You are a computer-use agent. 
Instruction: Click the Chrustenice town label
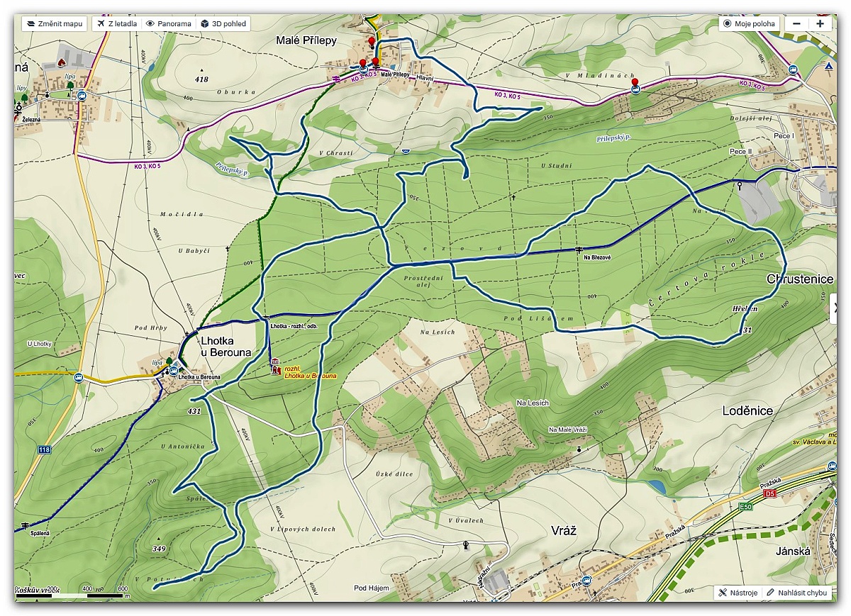click(799, 279)
